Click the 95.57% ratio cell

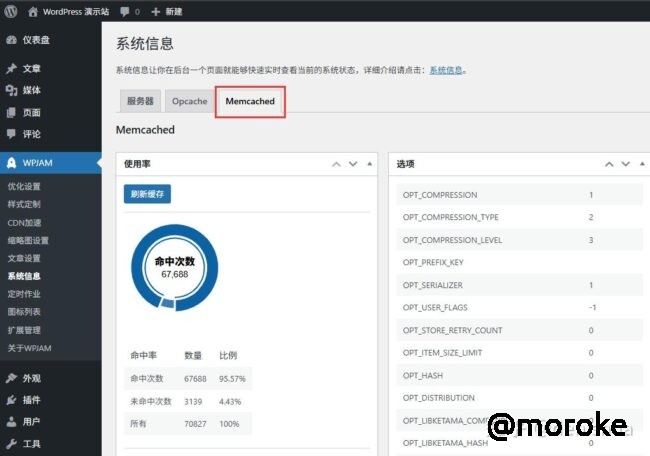click(232, 378)
